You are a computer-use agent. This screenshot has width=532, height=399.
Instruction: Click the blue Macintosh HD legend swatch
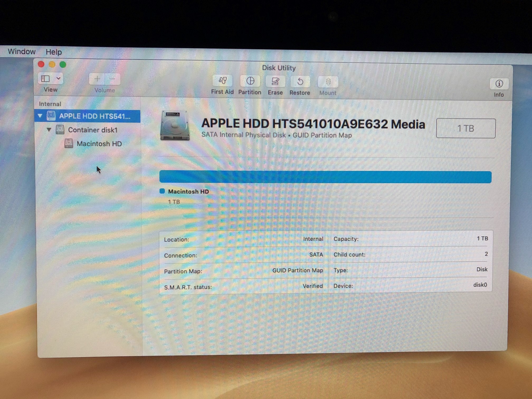[162, 191]
